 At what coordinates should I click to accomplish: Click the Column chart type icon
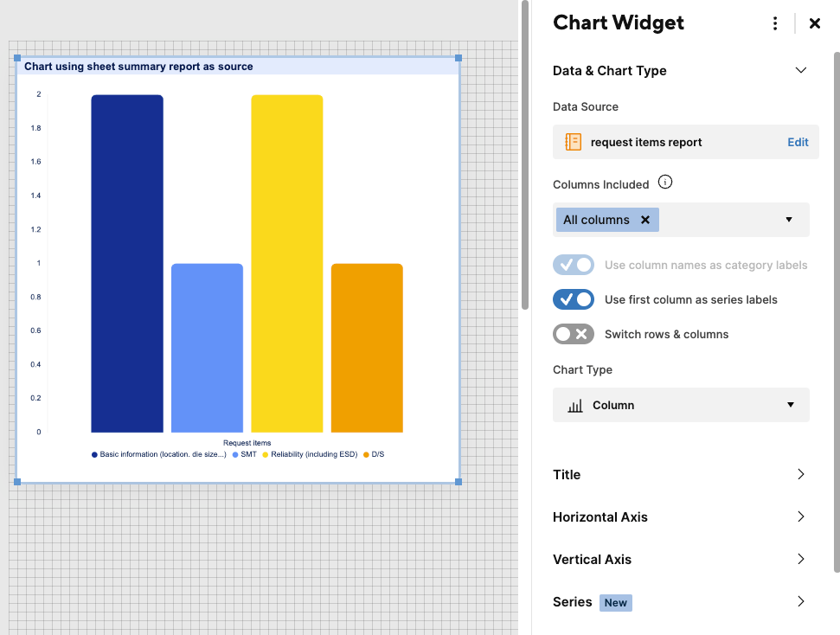(574, 406)
